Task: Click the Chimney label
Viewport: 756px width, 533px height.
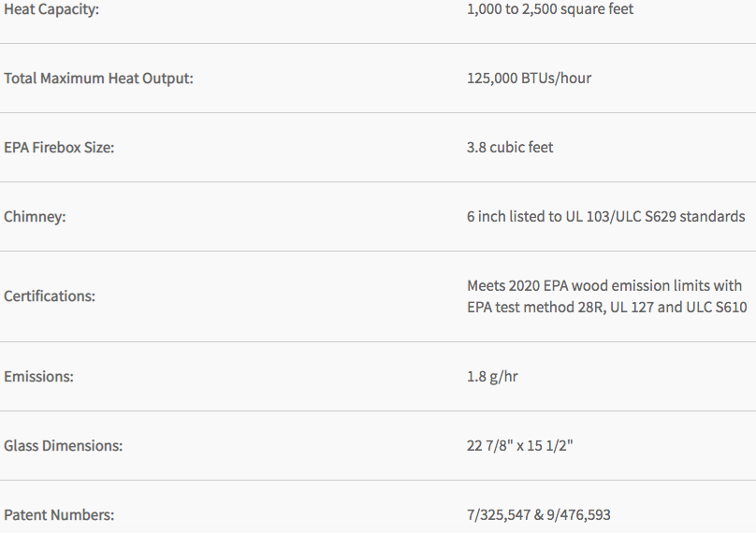Action: point(36,216)
